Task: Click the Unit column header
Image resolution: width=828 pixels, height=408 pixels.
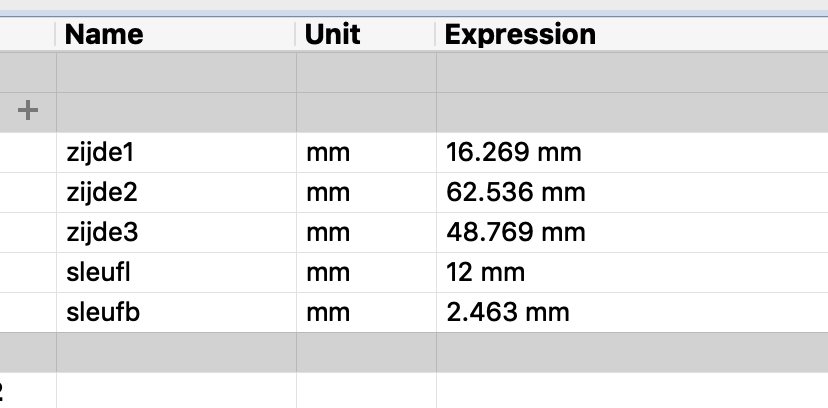Action: coord(332,35)
